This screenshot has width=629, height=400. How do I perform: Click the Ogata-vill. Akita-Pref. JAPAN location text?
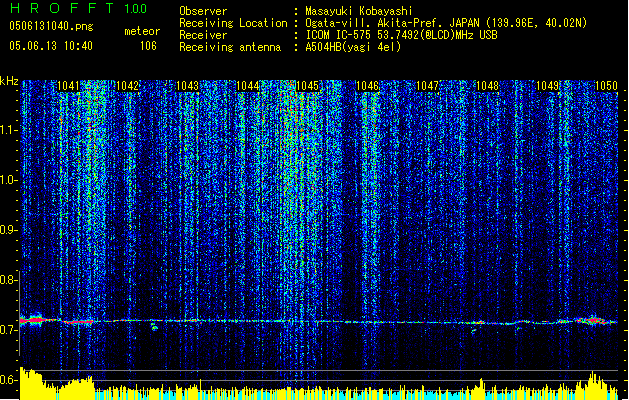pos(446,23)
